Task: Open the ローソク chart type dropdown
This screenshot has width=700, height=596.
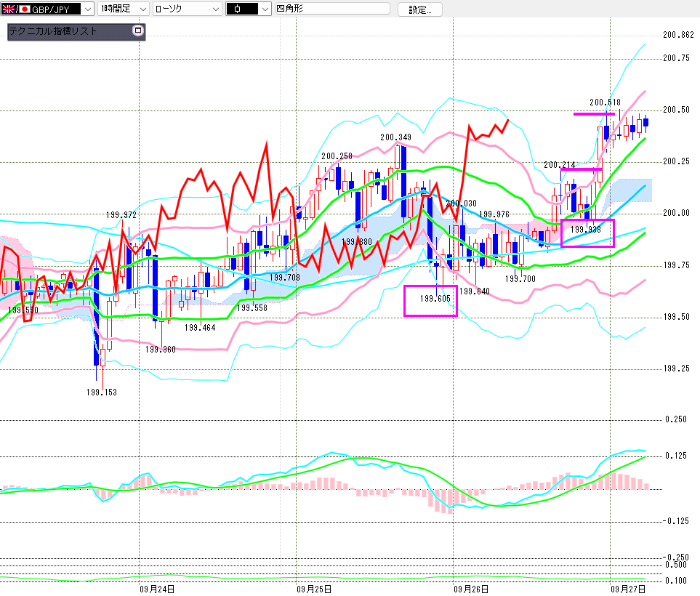Action: 215,9
